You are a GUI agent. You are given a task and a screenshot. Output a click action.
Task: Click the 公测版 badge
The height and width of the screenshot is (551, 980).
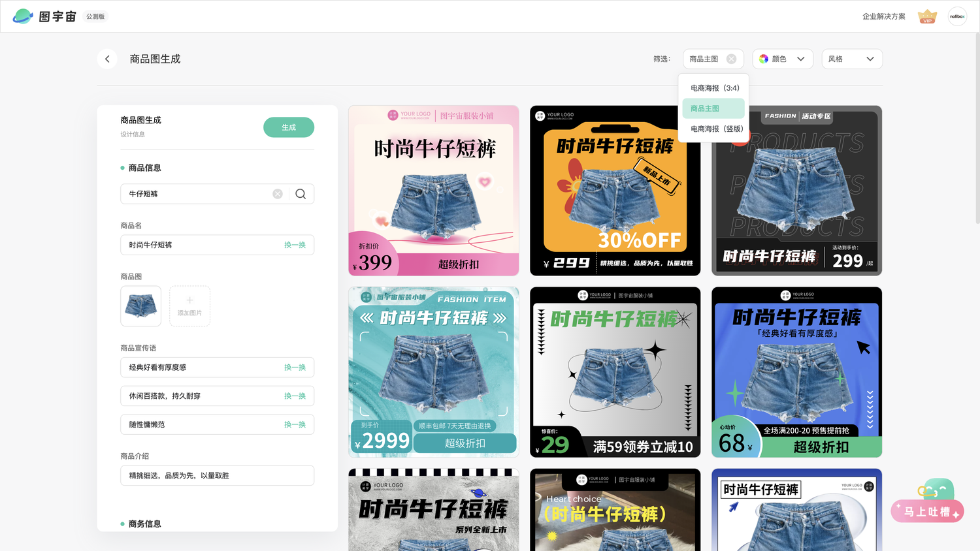click(95, 16)
